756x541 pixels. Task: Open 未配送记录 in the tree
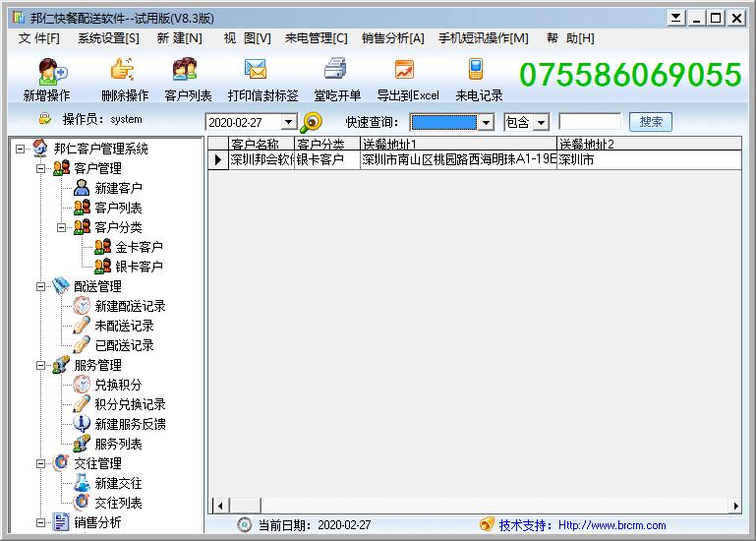point(125,326)
